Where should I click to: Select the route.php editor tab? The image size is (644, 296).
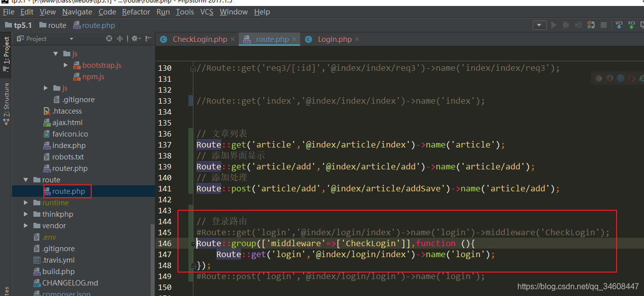click(268, 39)
